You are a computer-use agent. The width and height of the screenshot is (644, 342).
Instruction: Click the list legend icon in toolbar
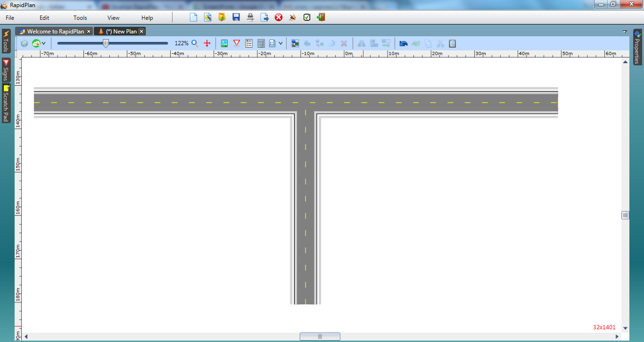pyautogui.click(x=249, y=43)
